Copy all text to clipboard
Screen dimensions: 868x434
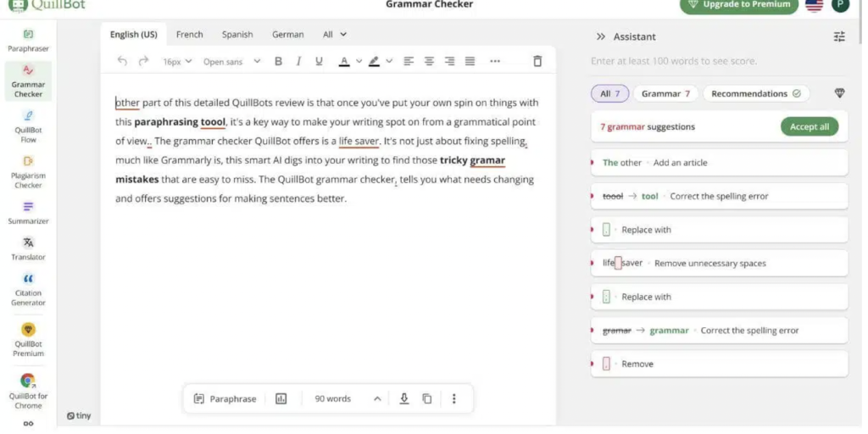coord(427,398)
